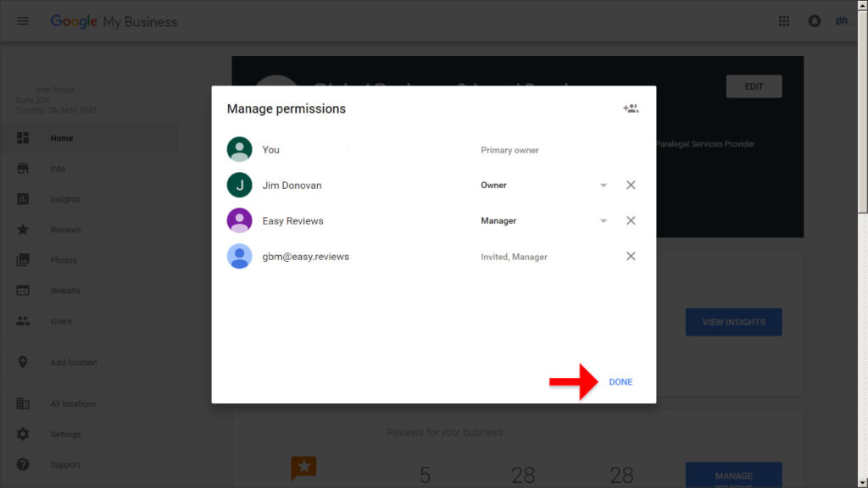Open the Website icon in sidebar
The image size is (868, 488).
tap(23, 290)
